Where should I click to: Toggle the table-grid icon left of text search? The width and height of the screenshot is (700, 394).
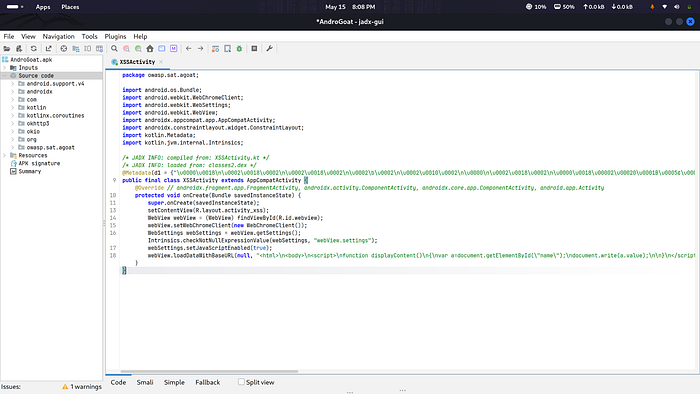coord(99,49)
